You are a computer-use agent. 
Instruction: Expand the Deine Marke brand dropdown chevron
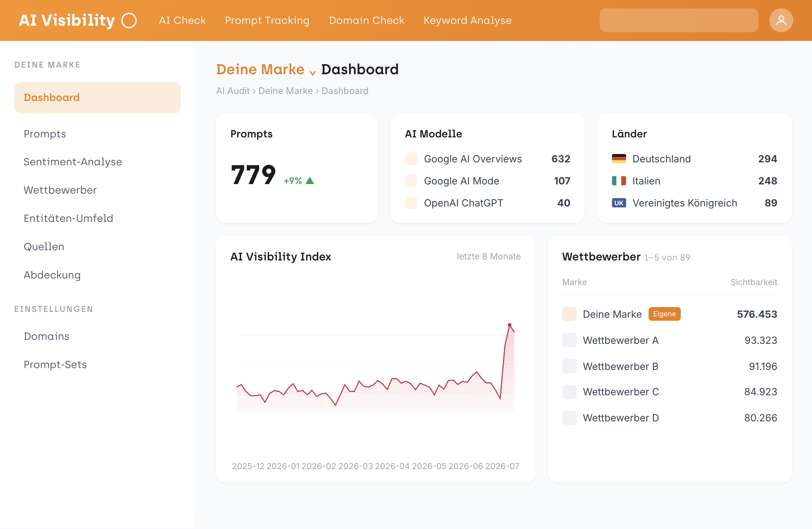[x=312, y=73]
